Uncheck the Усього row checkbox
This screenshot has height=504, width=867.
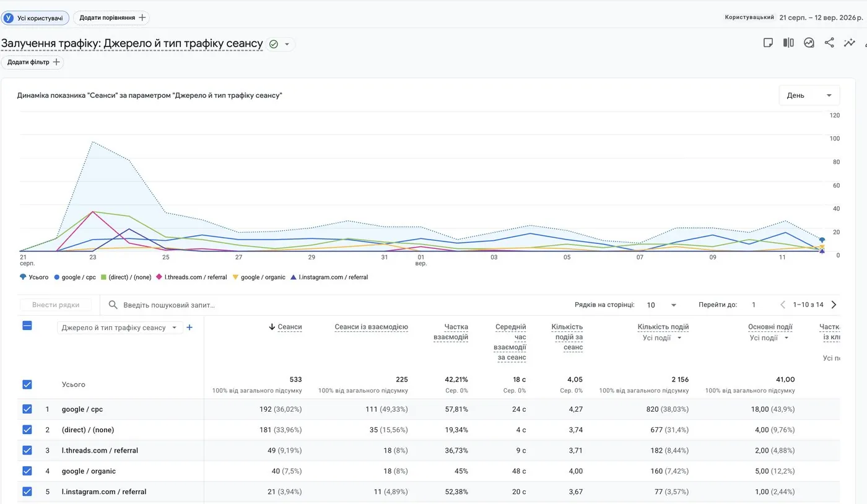pyautogui.click(x=27, y=385)
